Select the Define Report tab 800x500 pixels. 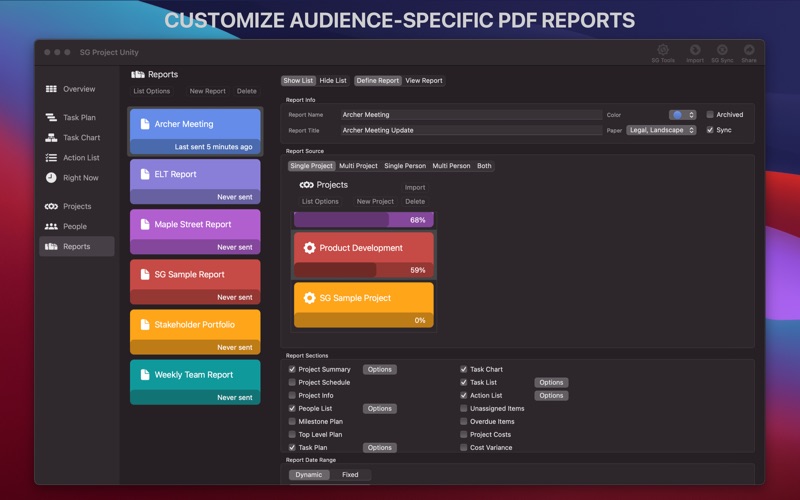pos(378,81)
